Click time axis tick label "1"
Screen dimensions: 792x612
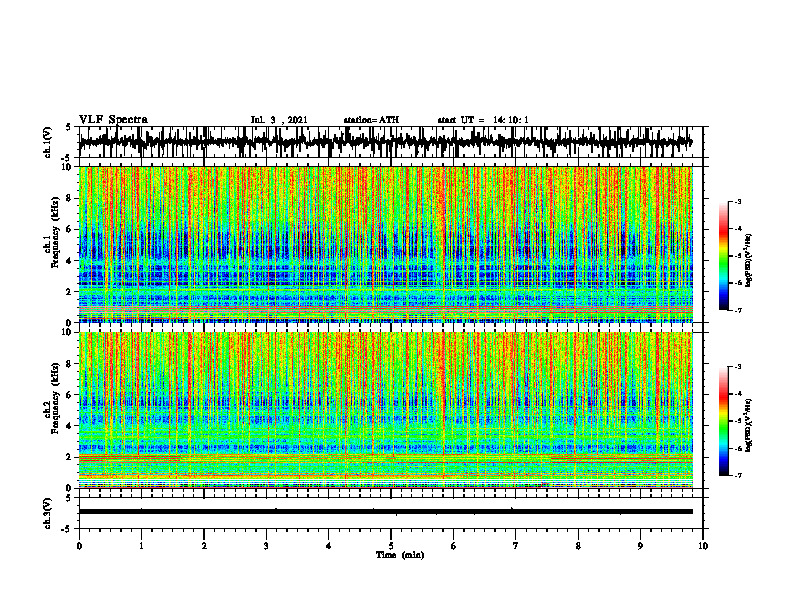click(141, 546)
